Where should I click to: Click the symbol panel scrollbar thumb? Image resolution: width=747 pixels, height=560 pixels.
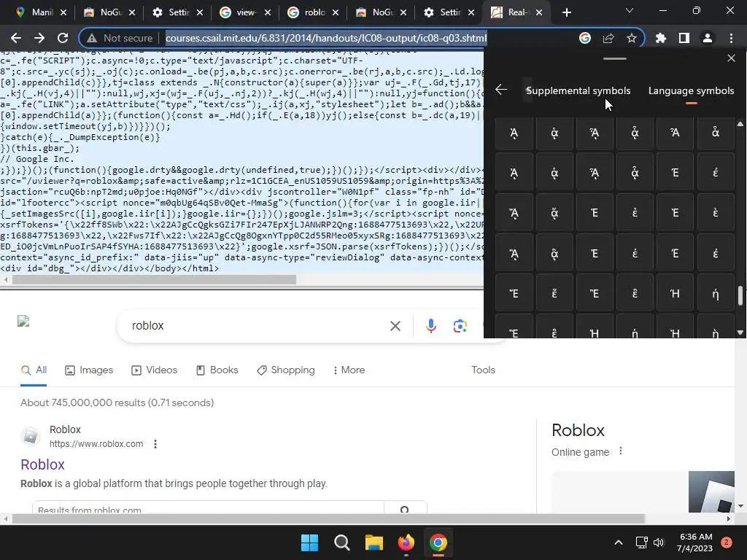click(740, 295)
